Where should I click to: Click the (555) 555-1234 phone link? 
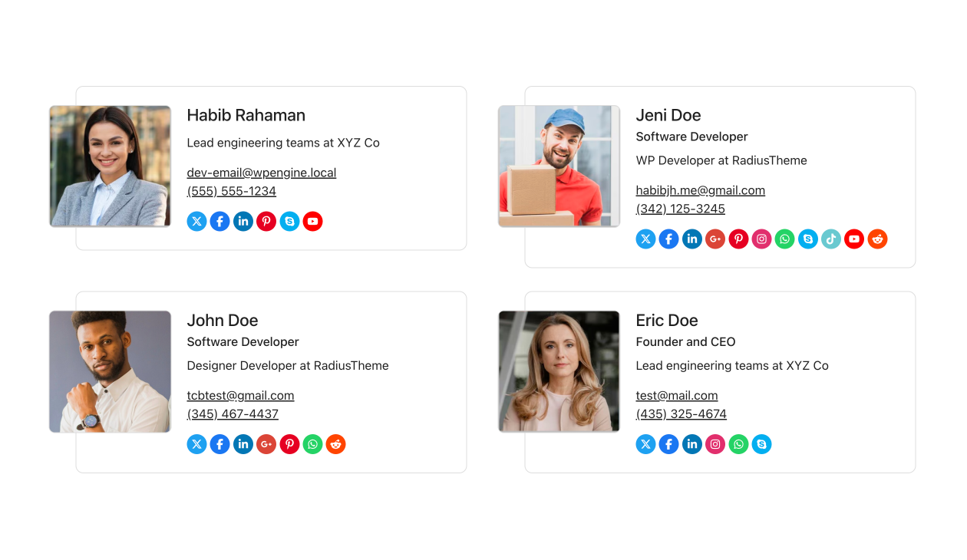pyautogui.click(x=232, y=191)
